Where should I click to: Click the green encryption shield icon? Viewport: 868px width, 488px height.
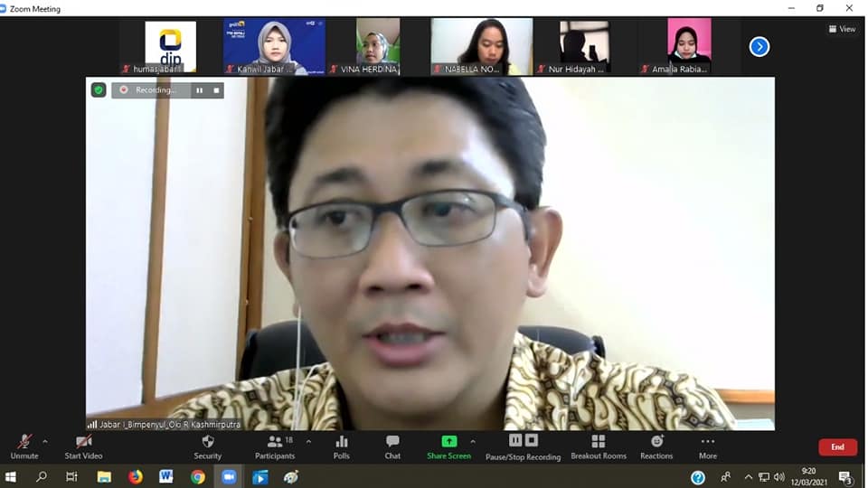[x=99, y=90]
